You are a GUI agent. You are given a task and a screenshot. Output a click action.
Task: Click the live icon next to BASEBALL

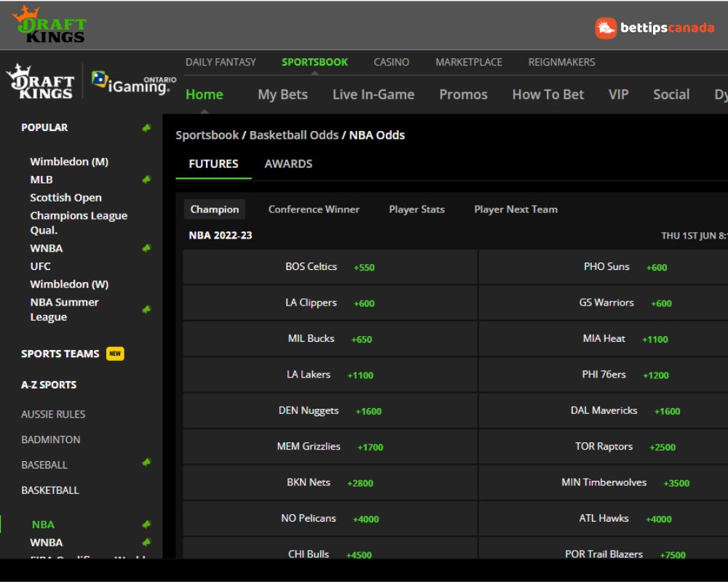click(147, 462)
